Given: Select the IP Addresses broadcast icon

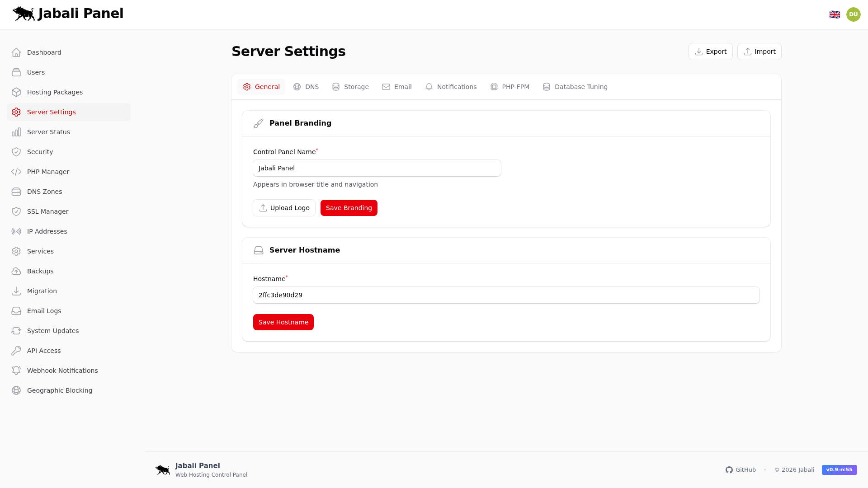Looking at the screenshot, I should [16, 231].
